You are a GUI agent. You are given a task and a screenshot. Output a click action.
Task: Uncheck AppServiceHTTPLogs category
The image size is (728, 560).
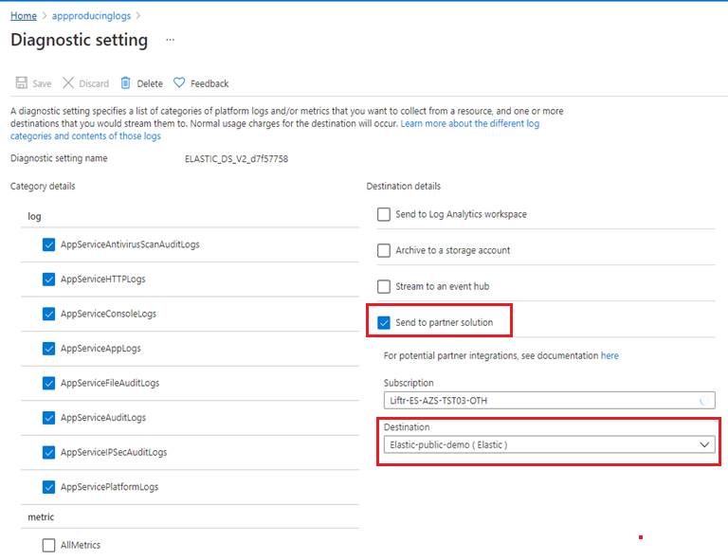(49, 280)
